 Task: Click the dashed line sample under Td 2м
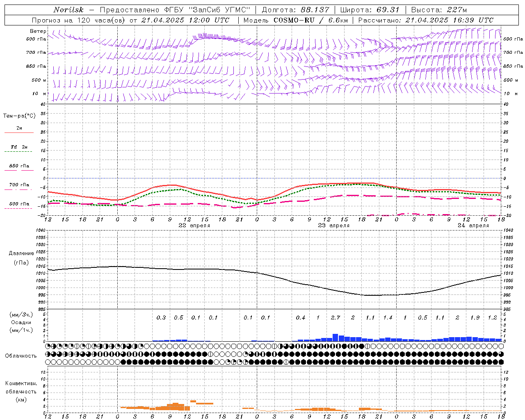(19, 152)
